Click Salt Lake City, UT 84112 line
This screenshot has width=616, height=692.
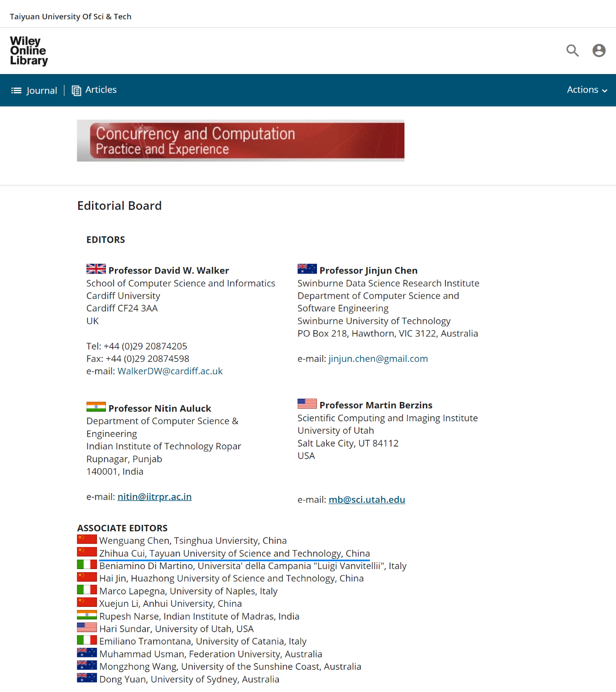tap(348, 443)
